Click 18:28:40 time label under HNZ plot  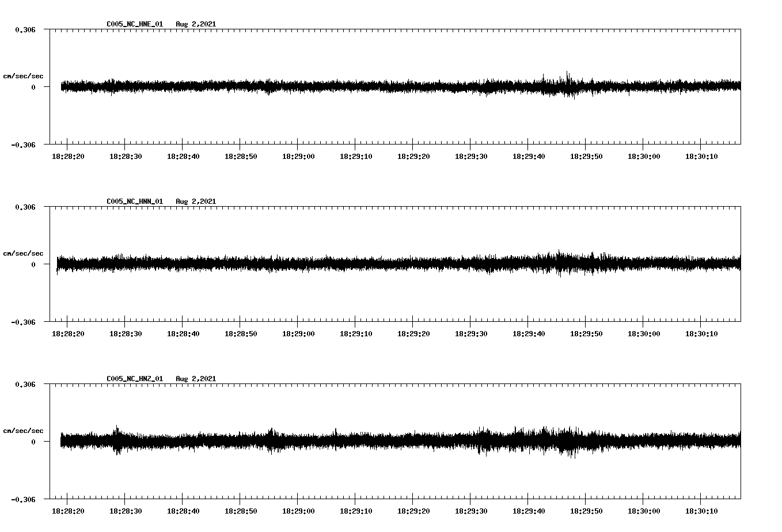183,511
